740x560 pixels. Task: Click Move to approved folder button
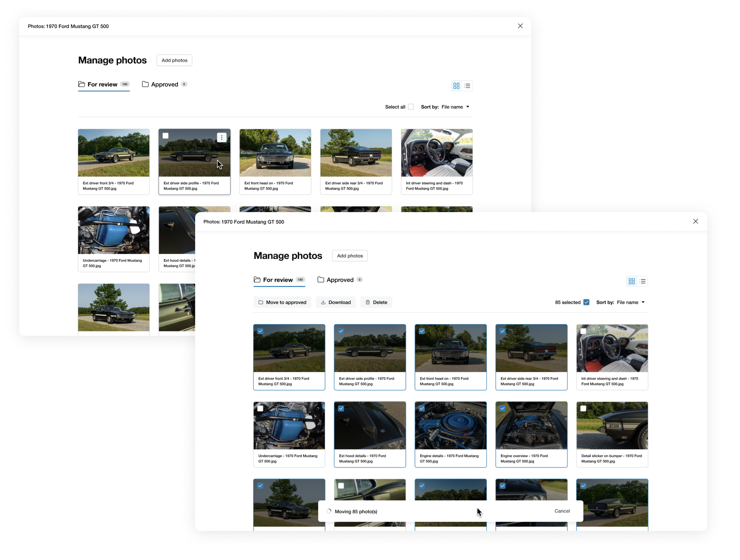coord(282,302)
